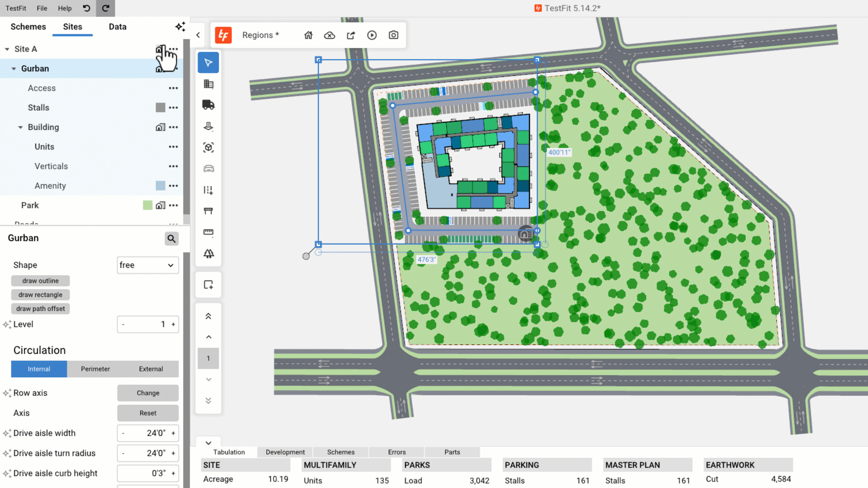Click the delivery truck tool icon

click(208, 105)
